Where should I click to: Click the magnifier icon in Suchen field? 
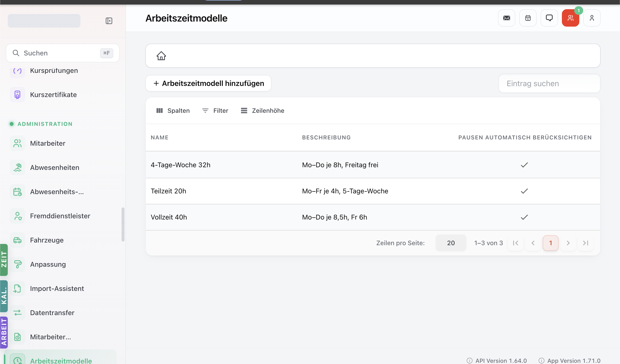click(x=16, y=53)
